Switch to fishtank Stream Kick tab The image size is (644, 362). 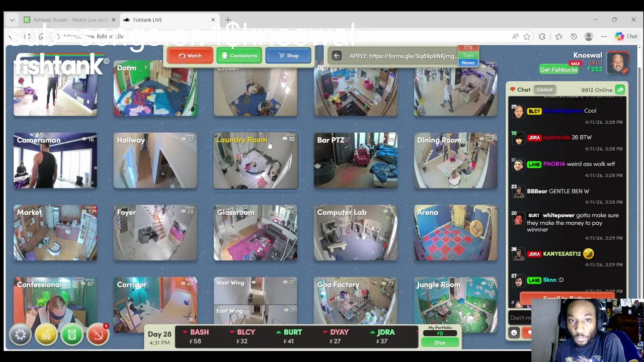[70, 20]
